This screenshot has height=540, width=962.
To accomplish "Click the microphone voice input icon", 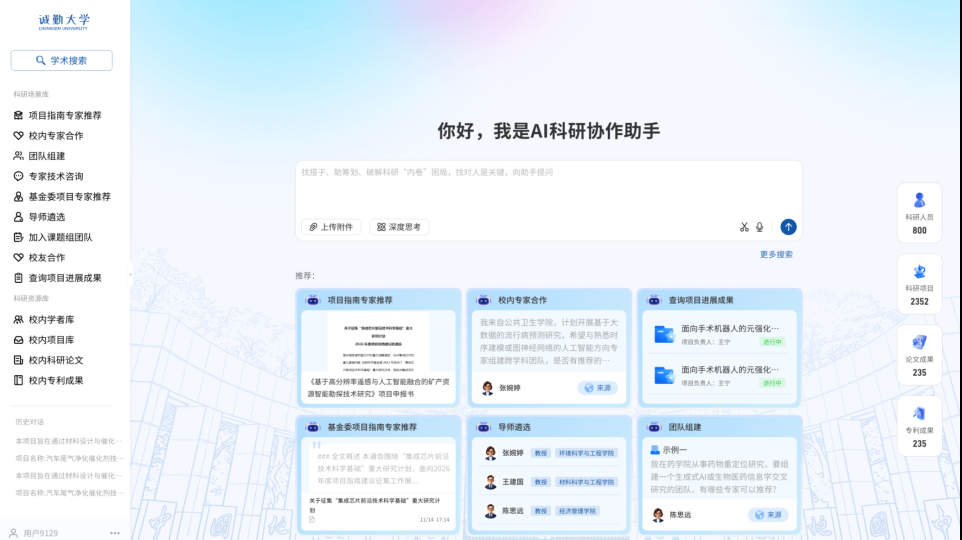I will (x=760, y=227).
